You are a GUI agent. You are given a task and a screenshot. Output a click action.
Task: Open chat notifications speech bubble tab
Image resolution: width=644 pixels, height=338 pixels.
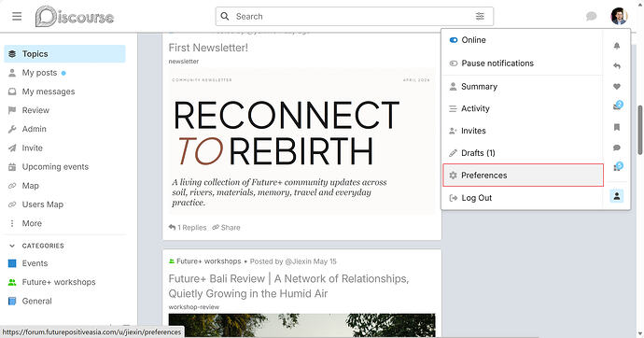point(617,148)
